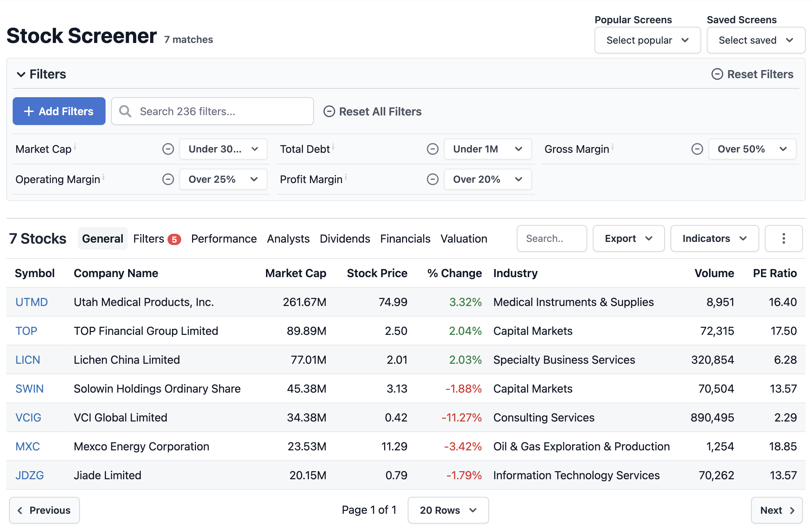The image size is (812, 531).
Task: Click the company name Utah Medical Products, Inc.
Action: pyautogui.click(x=144, y=302)
